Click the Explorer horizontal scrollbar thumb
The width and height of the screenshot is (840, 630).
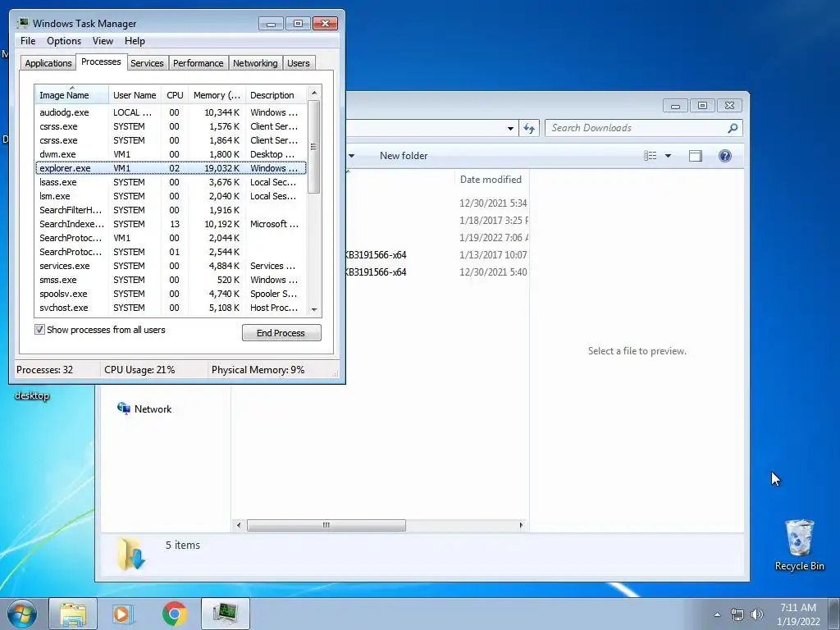coord(326,525)
